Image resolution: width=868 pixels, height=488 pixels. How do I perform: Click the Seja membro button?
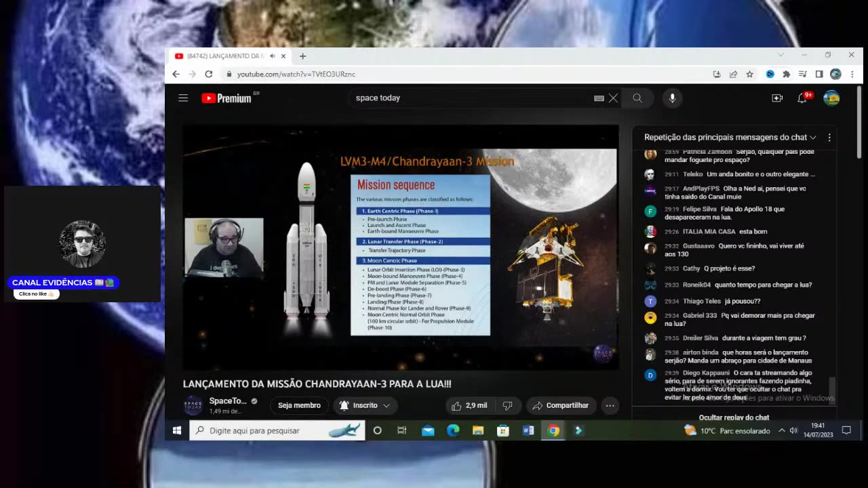click(x=299, y=405)
